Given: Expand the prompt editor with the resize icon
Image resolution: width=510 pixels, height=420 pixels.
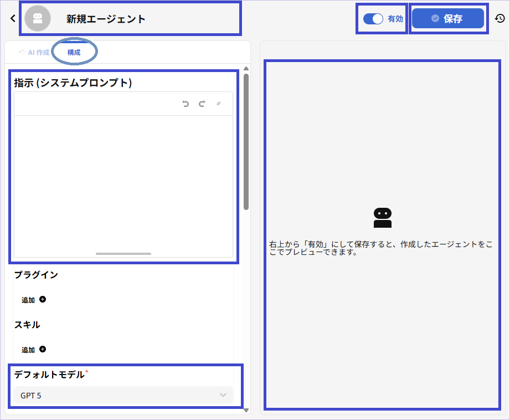Looking at the screenshot, I should click(218, 103).
